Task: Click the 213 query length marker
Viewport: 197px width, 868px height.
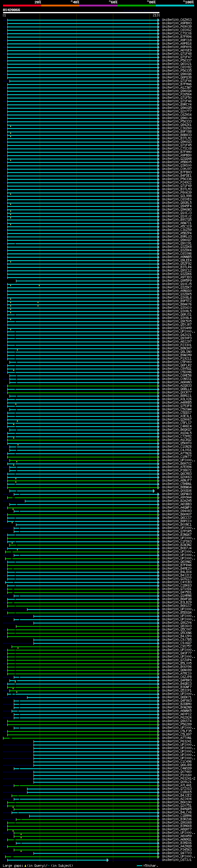Action: (155, 15)
